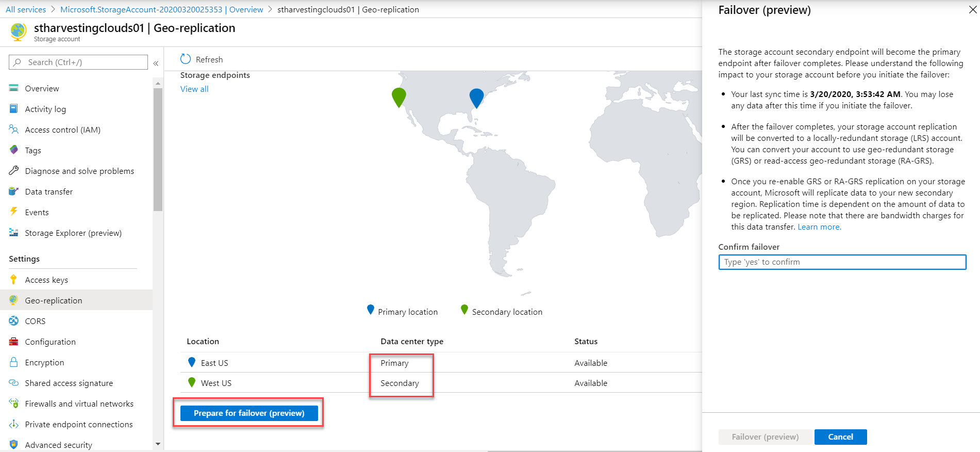Click the Status column header
Viewport: 980px width, 452px height.
[586, 341]
